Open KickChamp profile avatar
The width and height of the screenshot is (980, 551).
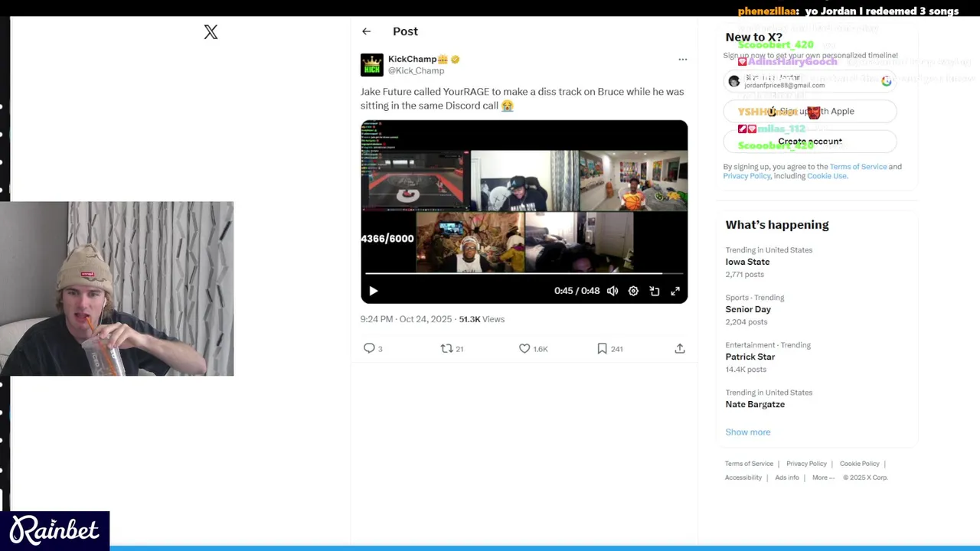pyautogui.click(x=372, y=65)
